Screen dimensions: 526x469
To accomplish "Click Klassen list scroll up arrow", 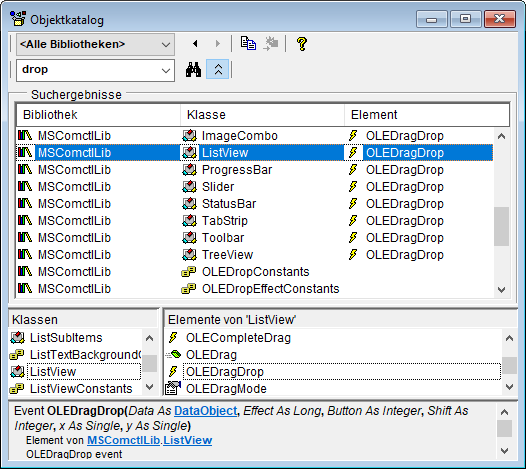I will click(x=150, y=338).
